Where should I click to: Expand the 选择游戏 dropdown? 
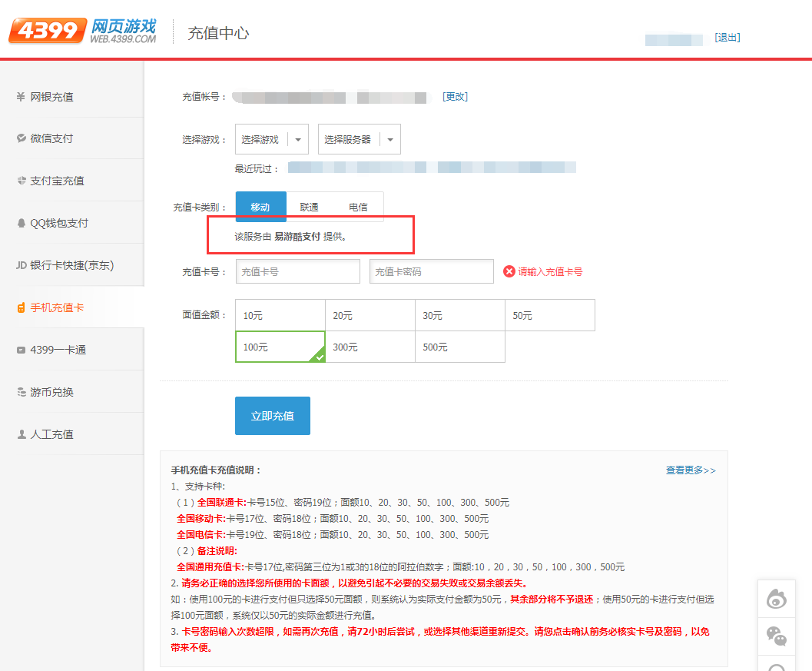tap(271, 139)
